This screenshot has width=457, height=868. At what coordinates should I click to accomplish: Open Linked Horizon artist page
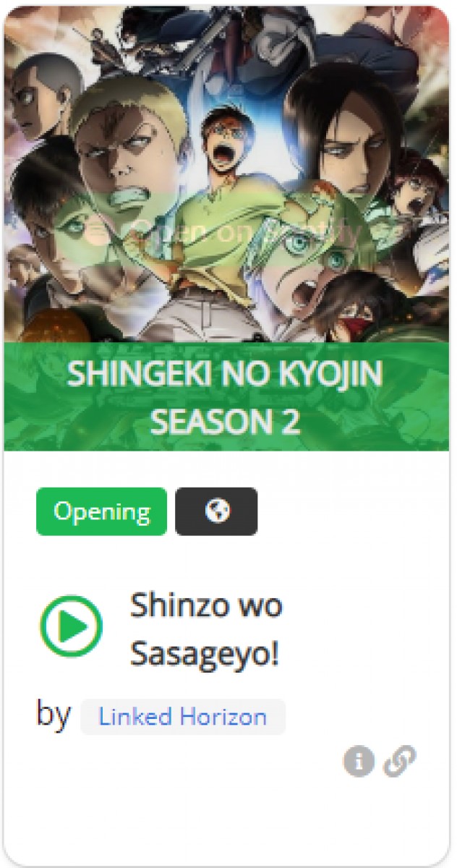tap(183, 717)
